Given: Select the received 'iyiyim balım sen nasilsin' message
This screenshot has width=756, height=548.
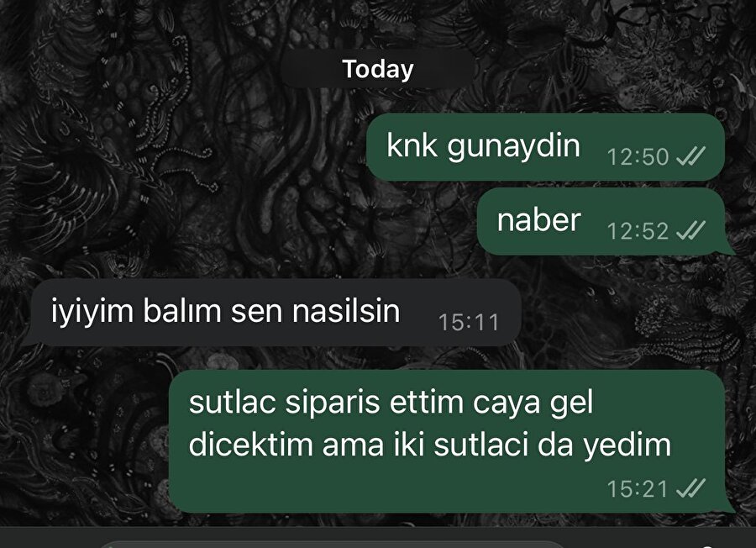Looking at the screenshot, I should 276,312.
